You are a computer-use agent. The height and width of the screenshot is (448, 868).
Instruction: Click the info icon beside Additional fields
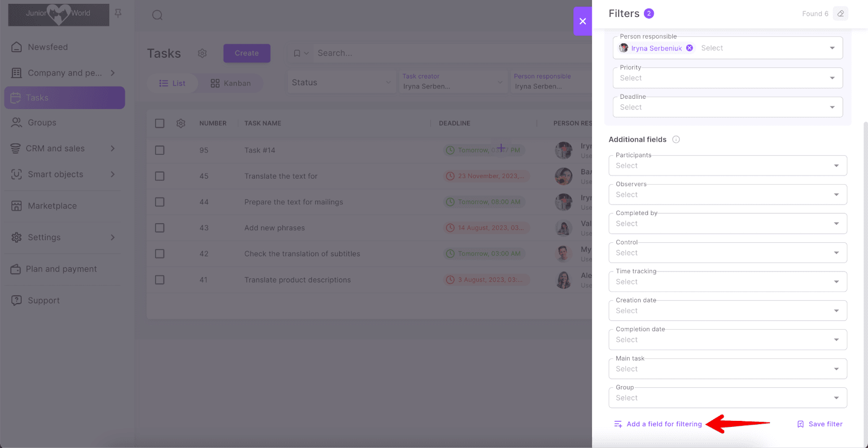[x=676, y=140]
